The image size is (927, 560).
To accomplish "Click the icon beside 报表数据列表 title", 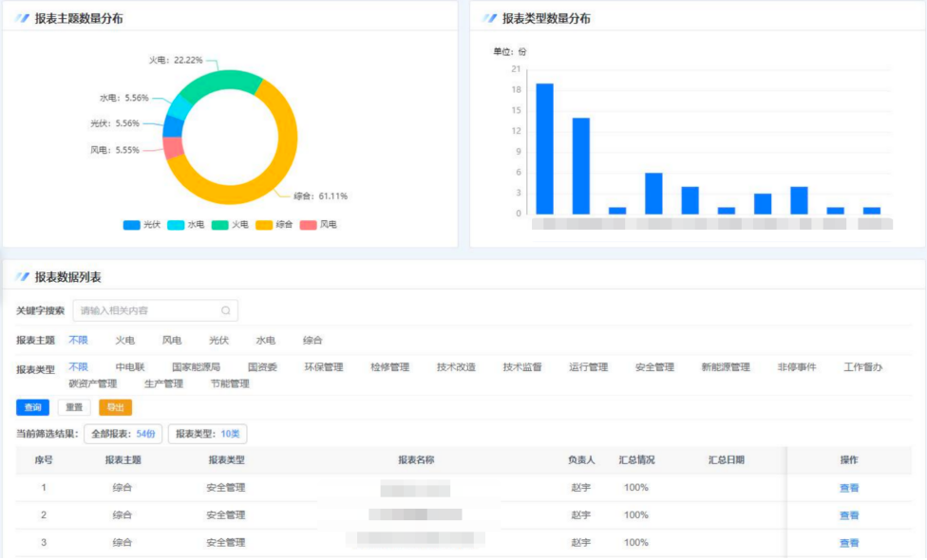I will tap(22, 277).
